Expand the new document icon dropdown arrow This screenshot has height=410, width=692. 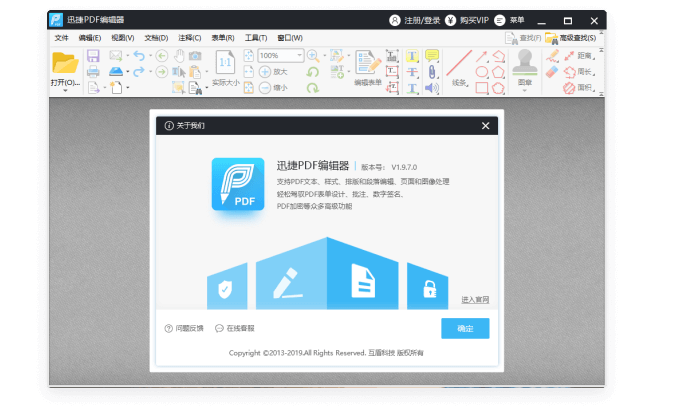click(x=128, y=88)
